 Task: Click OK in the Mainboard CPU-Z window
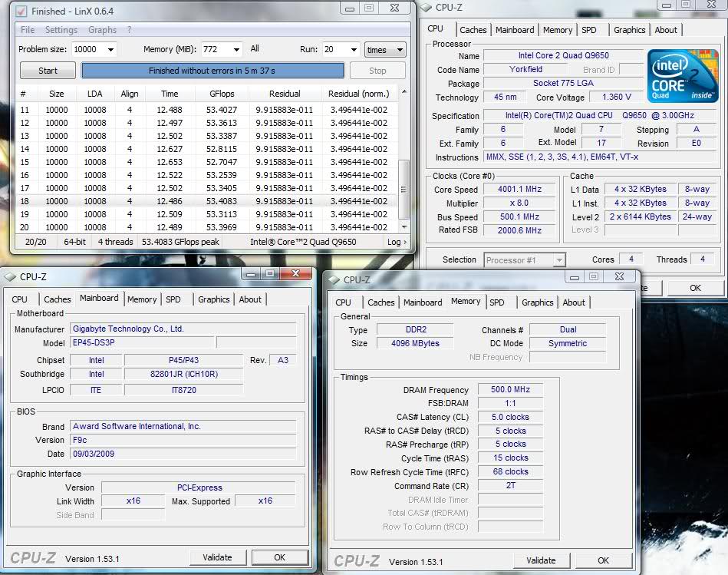coord(279,557)
